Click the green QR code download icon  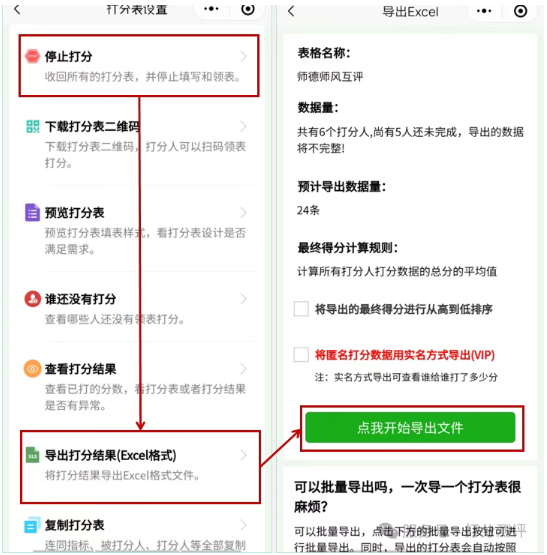pos(33,126)
